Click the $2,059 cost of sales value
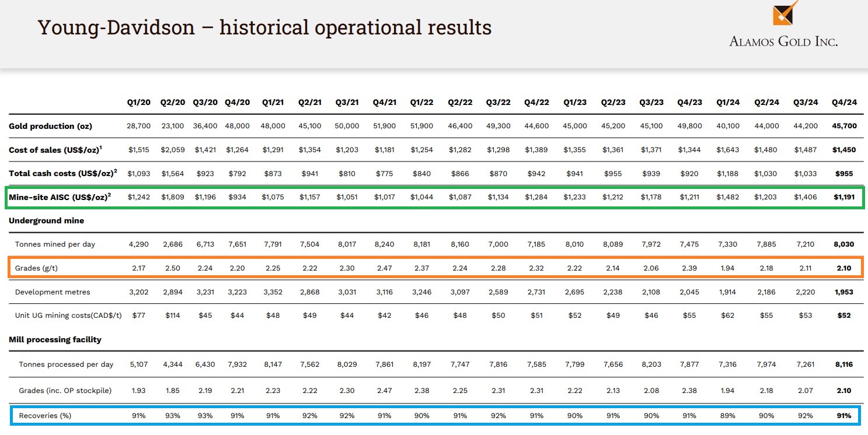The image size is (868, 435). [173, 150]
